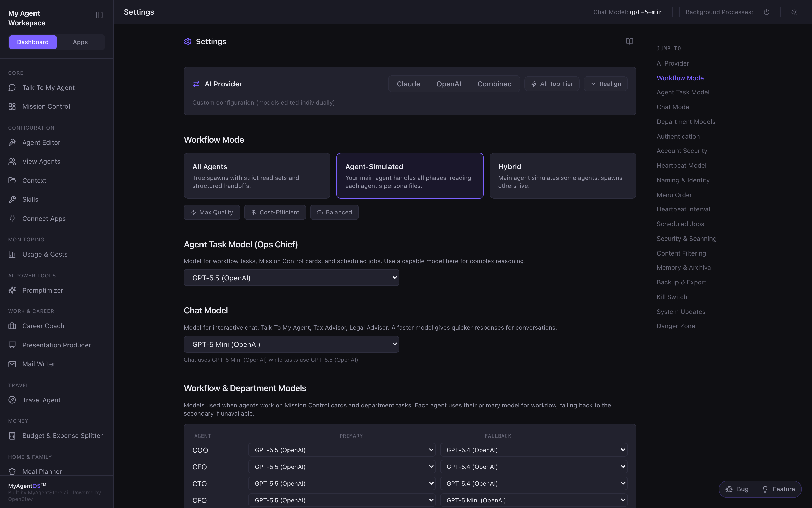Click the Presentation Producer screen icon
The image size is (812, 508).
coord(12,345)
